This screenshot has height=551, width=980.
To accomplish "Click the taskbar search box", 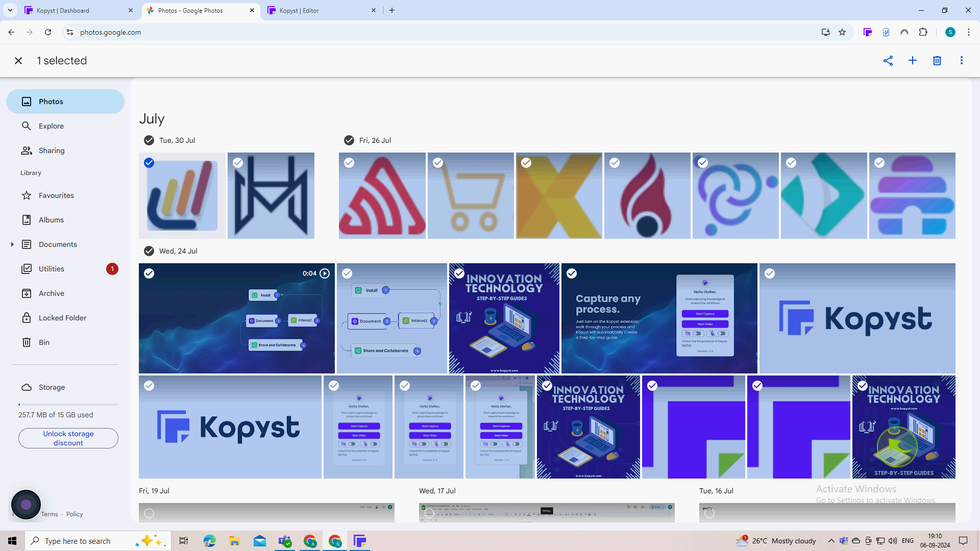I will 97,541.
